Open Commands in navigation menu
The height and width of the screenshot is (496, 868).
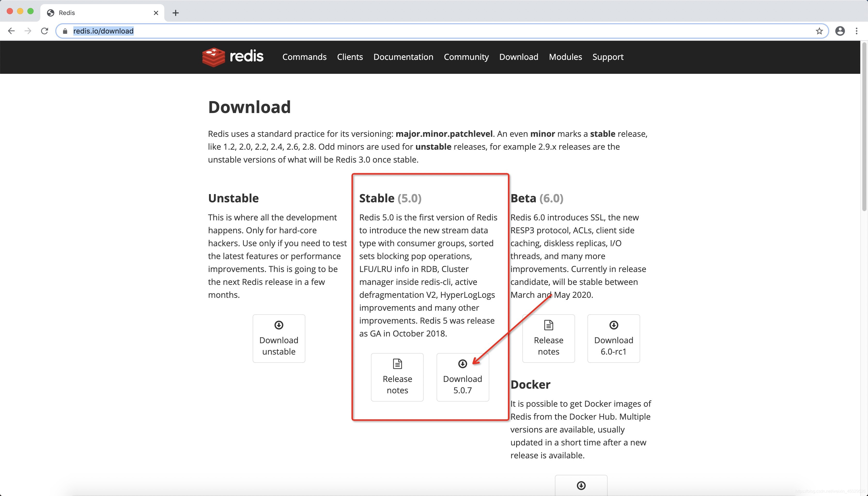pyautogui.click(x=304, y=57)
